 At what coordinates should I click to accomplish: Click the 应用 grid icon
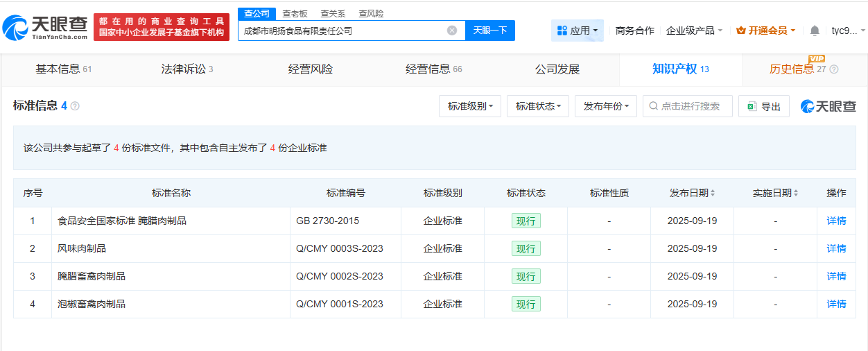[562, 31]
